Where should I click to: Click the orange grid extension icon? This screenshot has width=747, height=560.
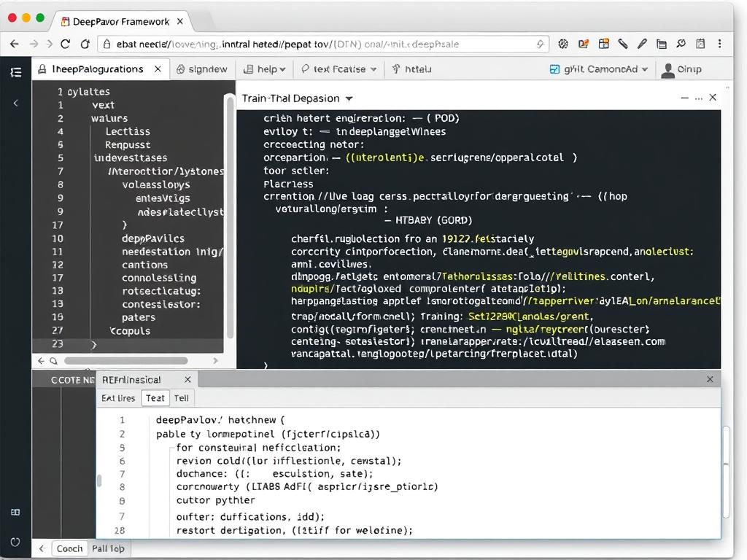(603, 44)
